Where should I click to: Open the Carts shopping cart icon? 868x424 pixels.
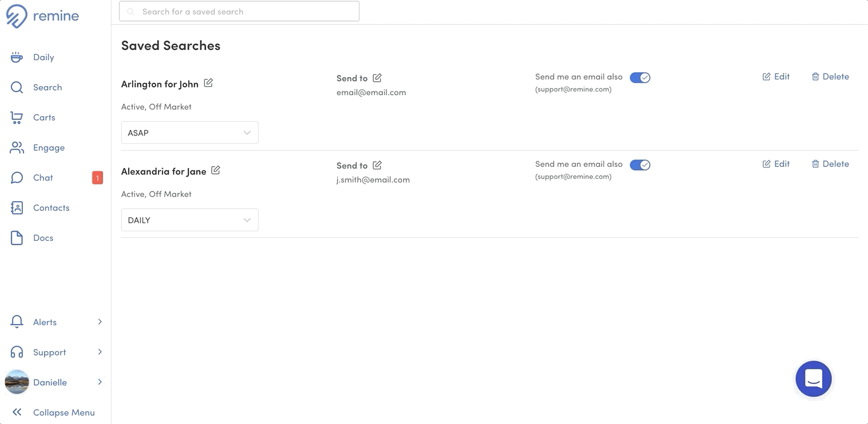click(17, 117)
